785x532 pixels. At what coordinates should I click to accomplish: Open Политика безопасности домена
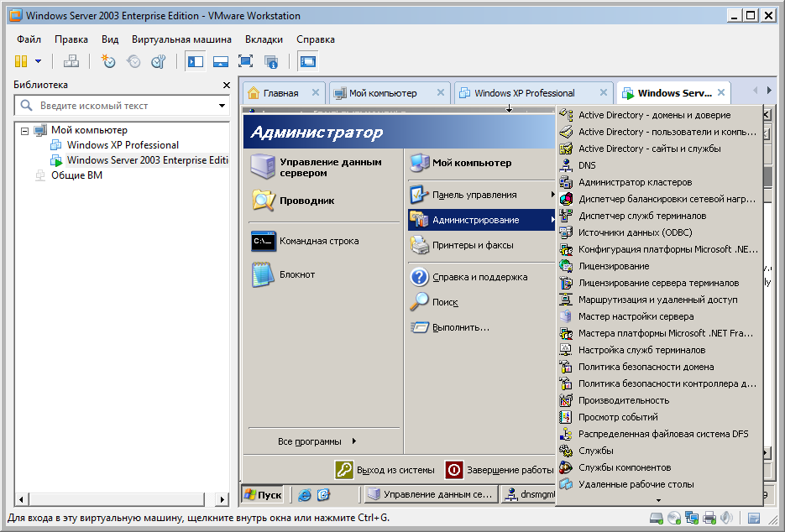coord(659,367)
